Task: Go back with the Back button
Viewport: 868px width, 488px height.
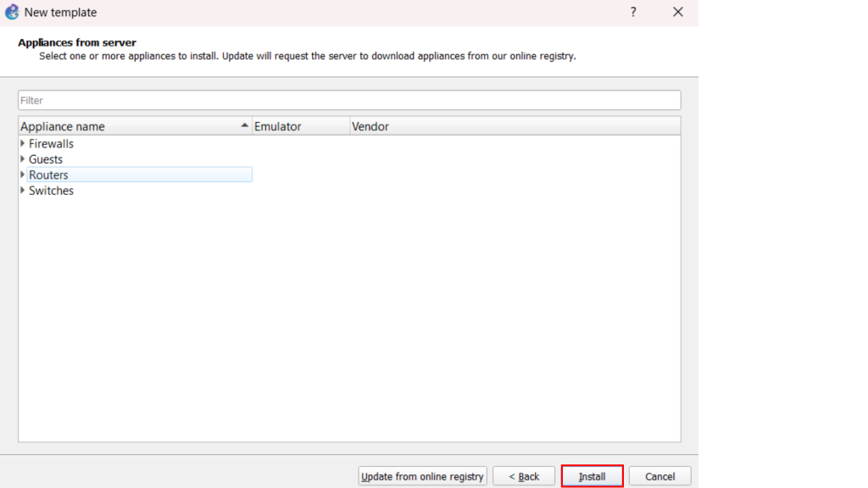Action: point(523,476)
